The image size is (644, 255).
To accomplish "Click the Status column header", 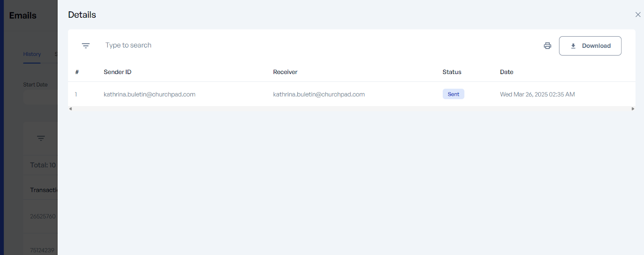I will tap(452, 72).
